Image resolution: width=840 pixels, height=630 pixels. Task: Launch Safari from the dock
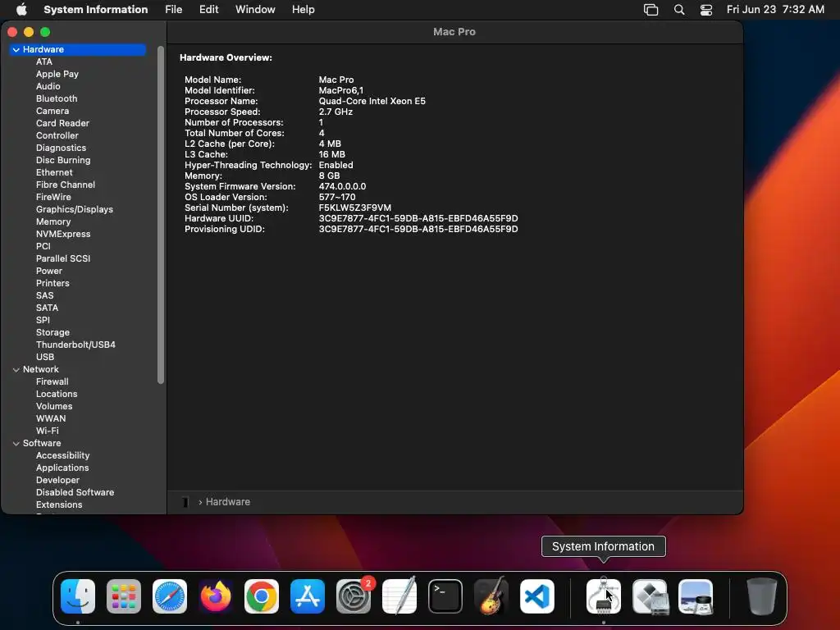tap(170, 596)
